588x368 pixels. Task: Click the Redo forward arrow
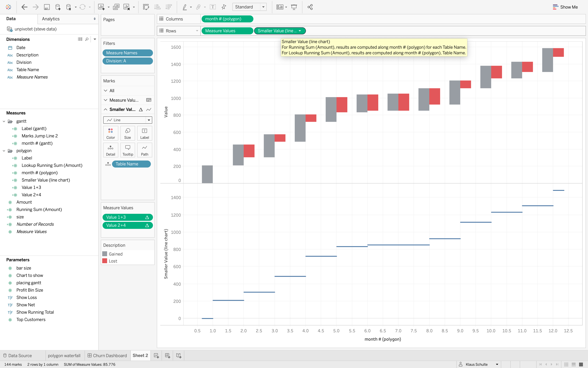[36, 7]
